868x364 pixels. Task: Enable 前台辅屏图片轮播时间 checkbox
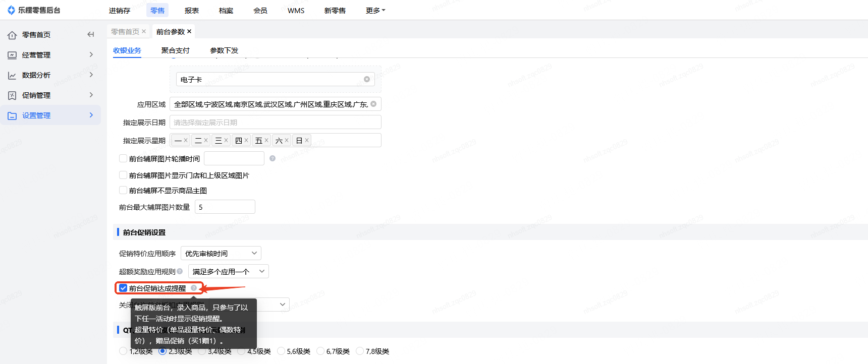coord(123,158)
